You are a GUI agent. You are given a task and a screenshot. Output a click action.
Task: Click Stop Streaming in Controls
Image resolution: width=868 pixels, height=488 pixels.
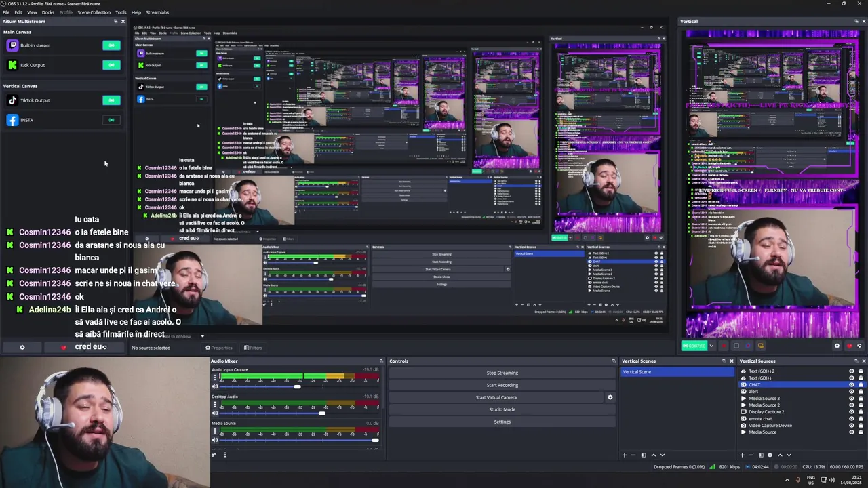point(502,373)
